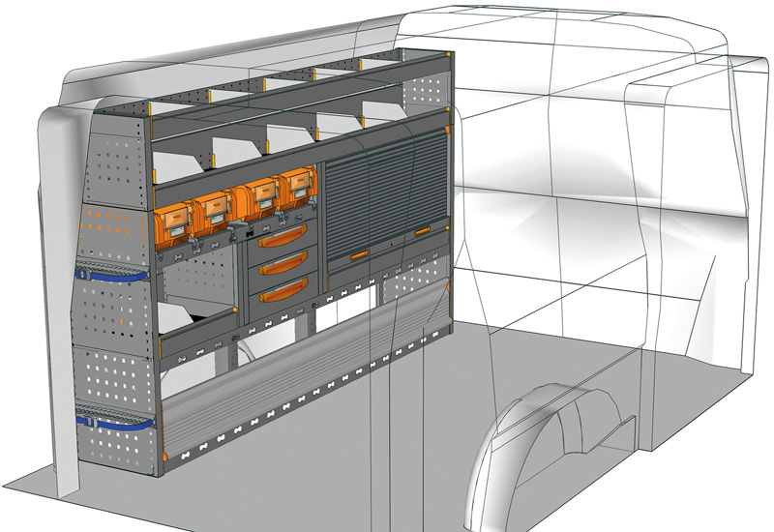Select the third orange carry case from left
The image size is (774, 532).
tap(258, 199)
